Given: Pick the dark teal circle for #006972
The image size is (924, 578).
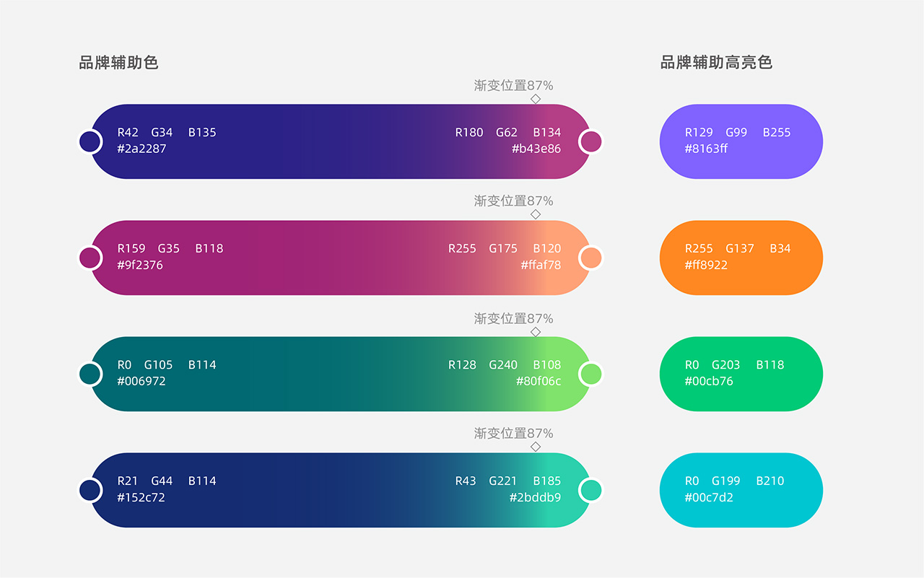Looking at the screenshot, I should pos(90,374).
